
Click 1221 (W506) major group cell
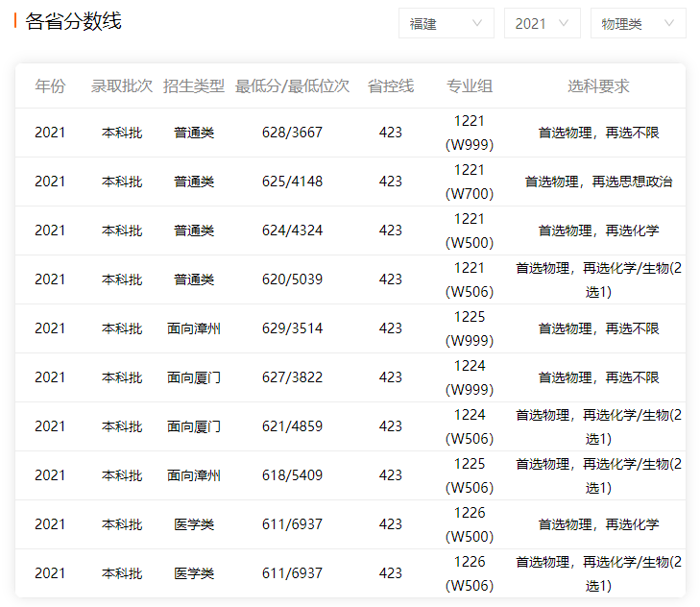pos(470,279)
